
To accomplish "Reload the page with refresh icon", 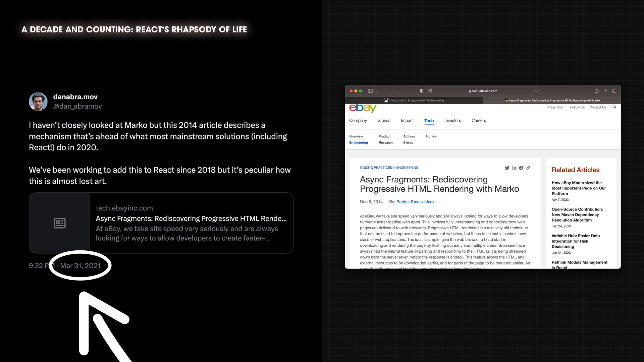I will (536, 91).
